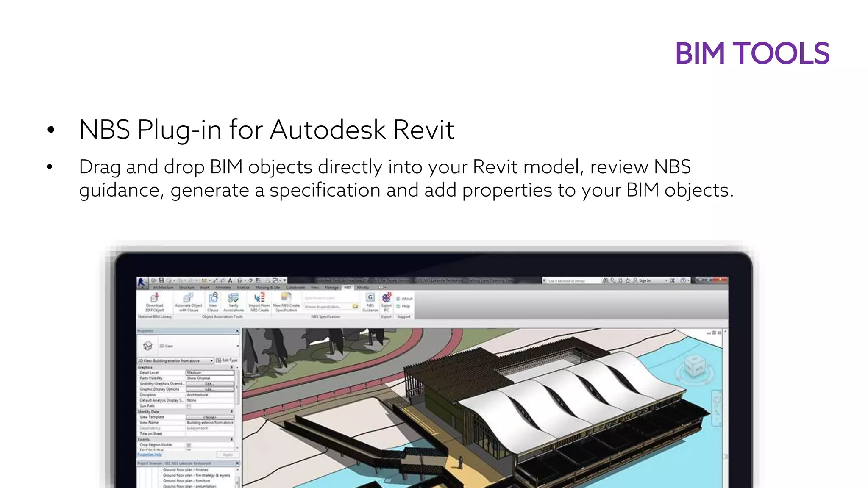This screenshot has width=868, height=488.
Task: Click the Text 'A' icon in quick access toolbar
Action: pyautogui.click(x=230, y=280)
